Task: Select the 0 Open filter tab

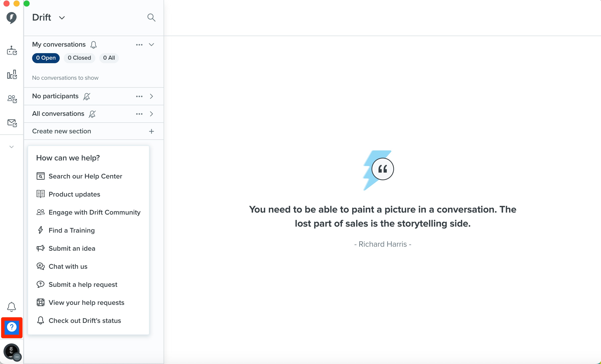Action: point(46,58)
